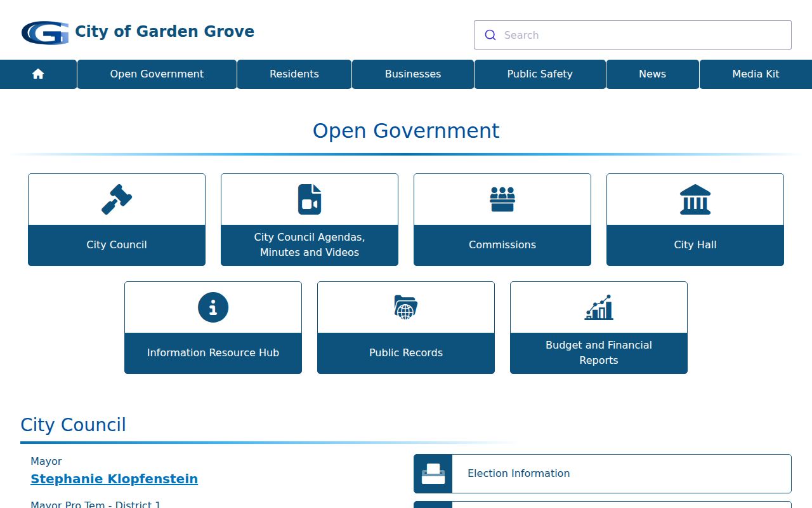This screenshot has width=812, height=508.
Task: Click the Garden Grove logo icon
Action: [44, 32]
